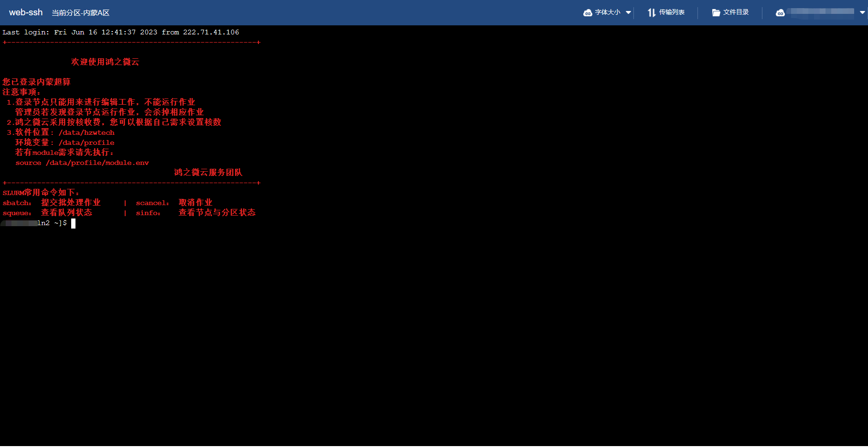Screen dimensions: 868x448
Task: Click the sinfo command text
Action: click(148, 213)
